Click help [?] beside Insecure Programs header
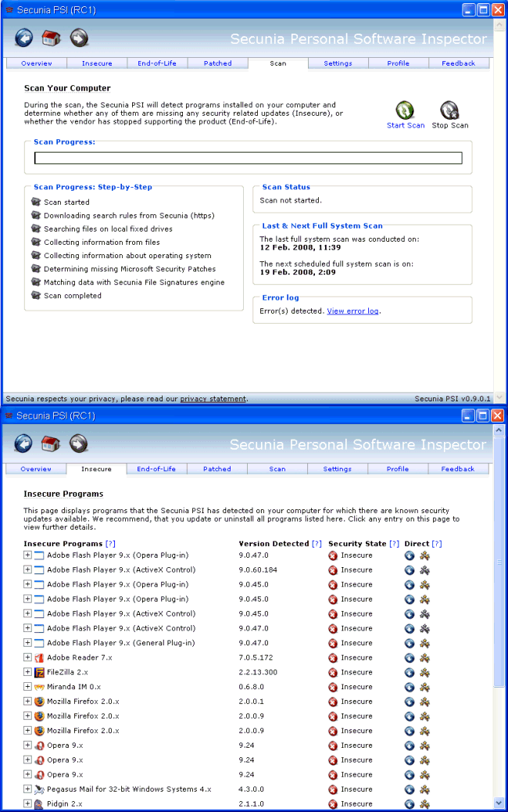The height and width of the screenshot is (812, 508). [x=110, y=543]
